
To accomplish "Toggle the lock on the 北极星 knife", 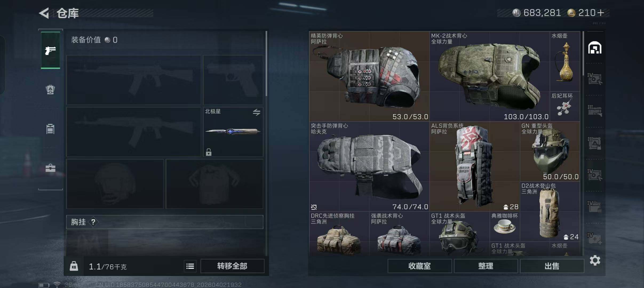I will pos(209,152).
